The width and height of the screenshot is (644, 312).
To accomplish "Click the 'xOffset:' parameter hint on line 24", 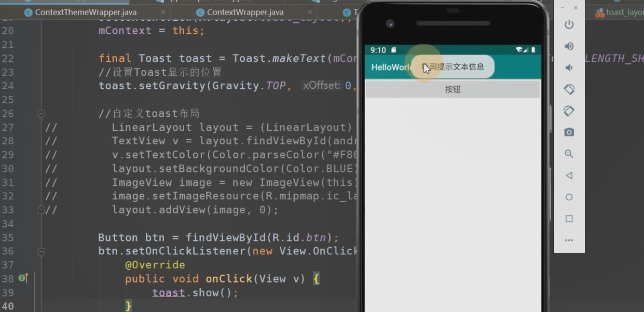I will pyautogui.click(x=322, y=86).
